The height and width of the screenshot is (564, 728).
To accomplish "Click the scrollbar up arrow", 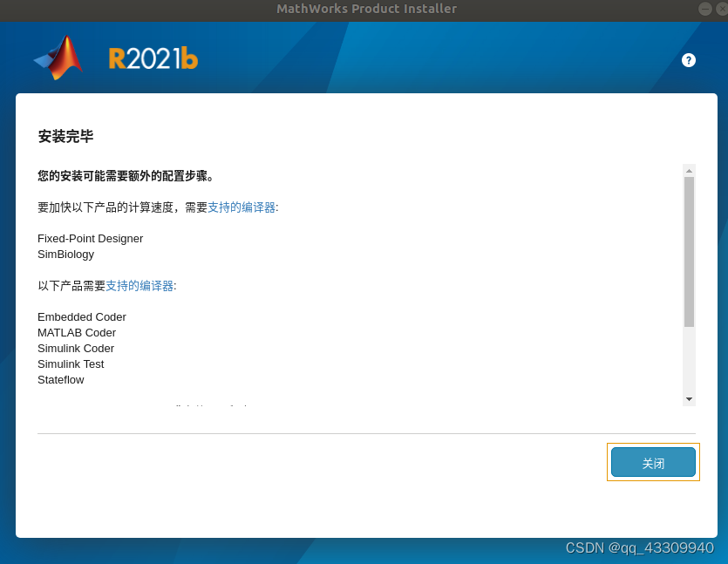I will [x=689, y=171].
